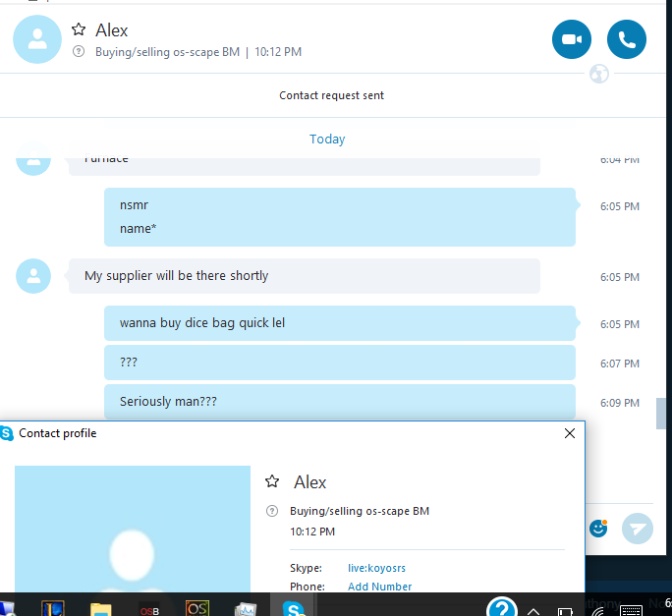Select the 'nsmr name*' message bubble
The width and height of the screenshot is (672, 616).
pyautogui.click(x=340, y=217)
